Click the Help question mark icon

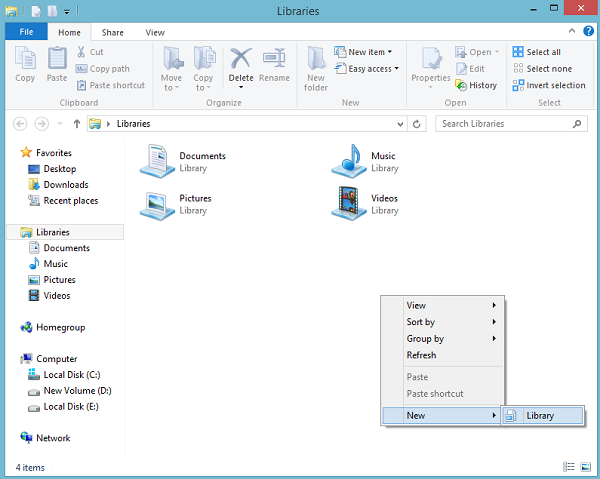(x=588, y=31)
